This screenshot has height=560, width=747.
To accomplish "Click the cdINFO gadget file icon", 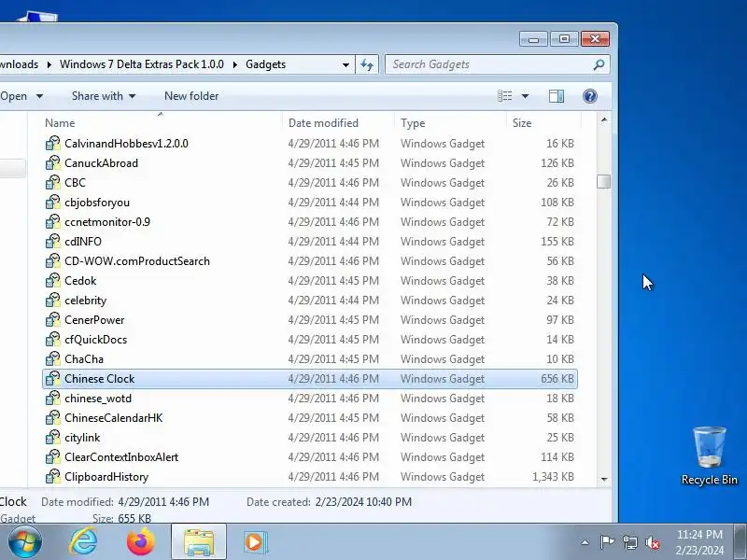I will (x=53, y=242).
